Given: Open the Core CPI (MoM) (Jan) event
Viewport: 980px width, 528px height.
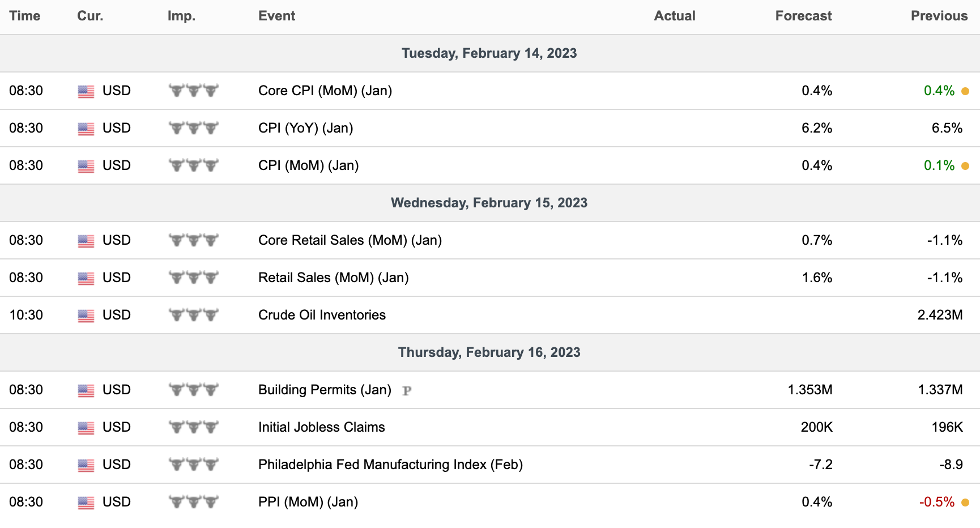Looking at the screenshot, I should click(325, 91).
